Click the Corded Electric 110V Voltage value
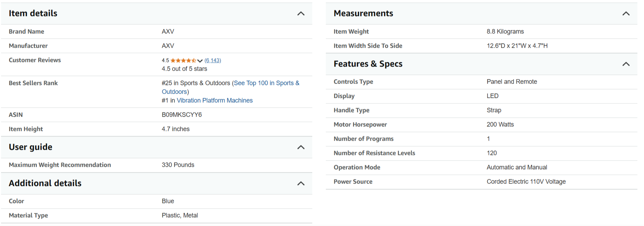This screenshot has width=644, height=226. 526,181
